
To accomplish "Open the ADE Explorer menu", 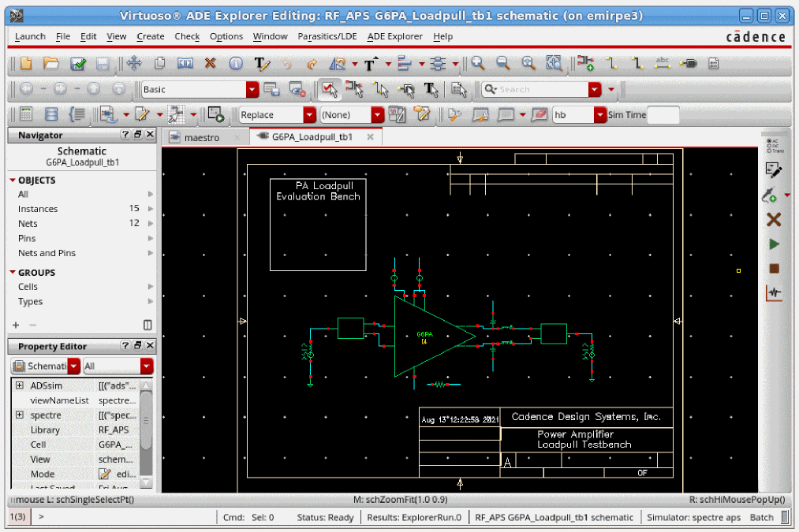I will click(394, 36).
